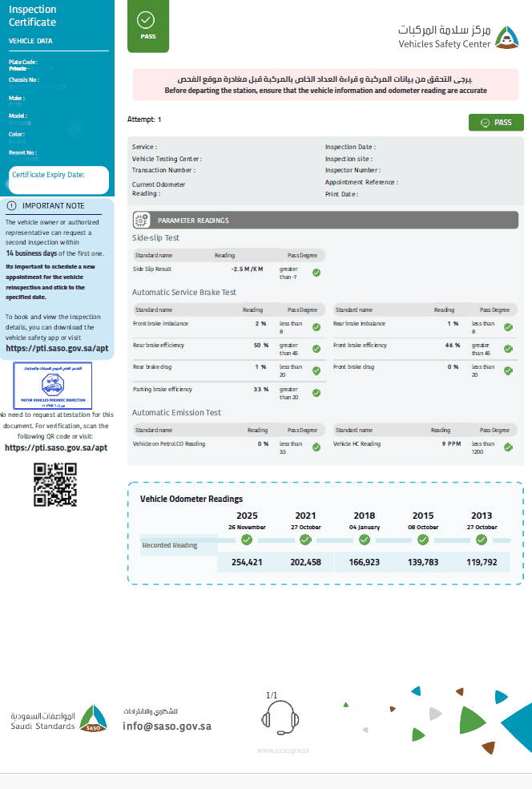This screenshot has width=532, height=789.
Task: Click the gear icon beside Parameter Readings
Action: tap(141, 221)
